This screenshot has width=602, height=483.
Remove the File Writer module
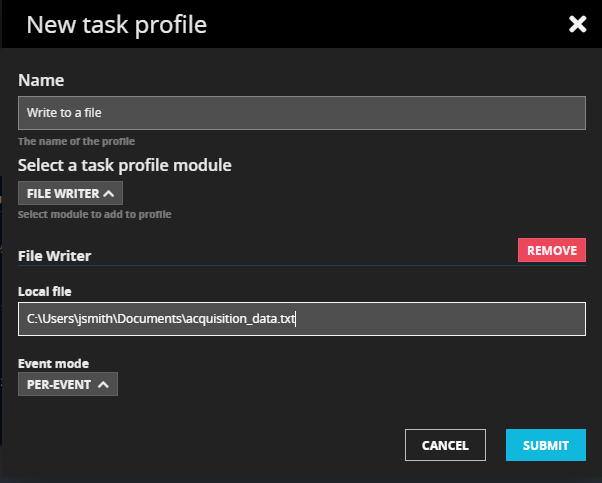point(551,250)
